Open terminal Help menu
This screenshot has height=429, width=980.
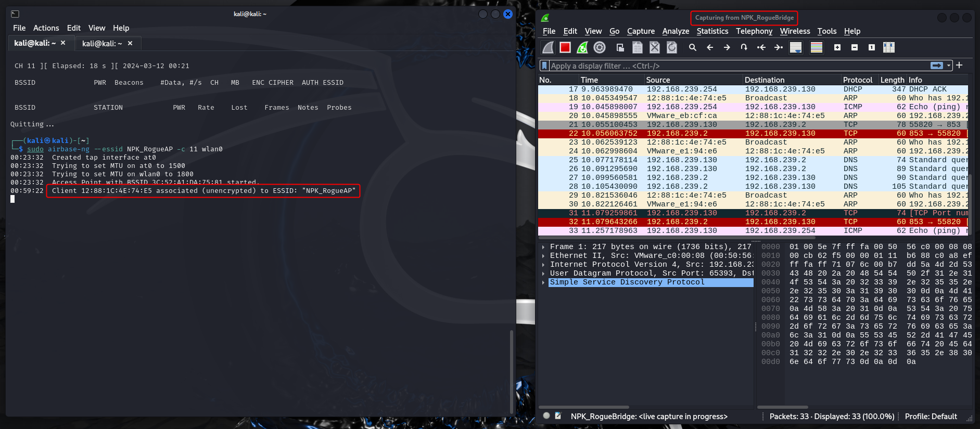click(x=121, y=28)
